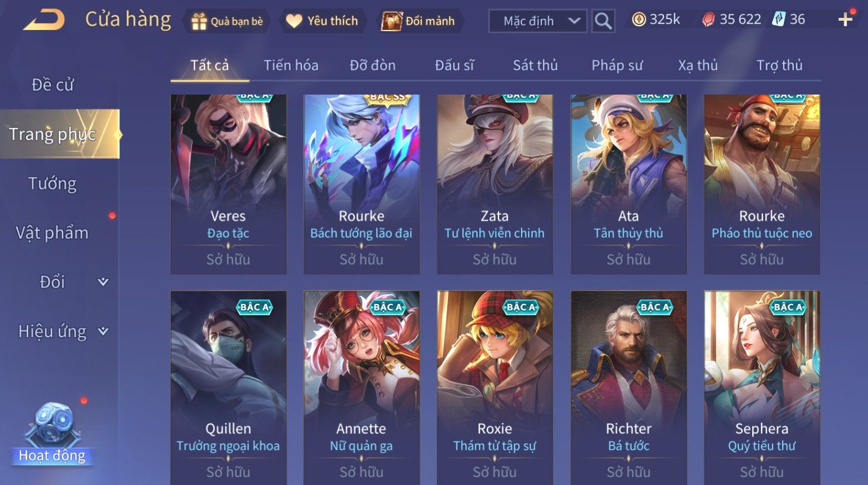Select Annette Nữ quản ga skin card

(x=361, y=388)
